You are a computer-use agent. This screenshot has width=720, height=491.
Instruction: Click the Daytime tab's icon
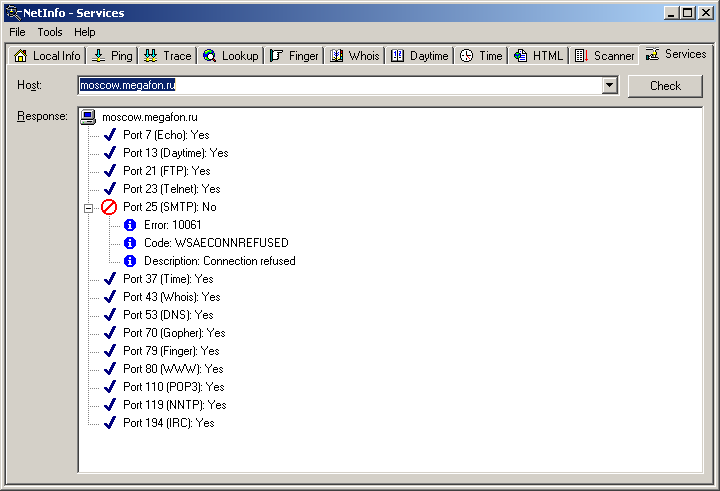[x=397, y=56]
